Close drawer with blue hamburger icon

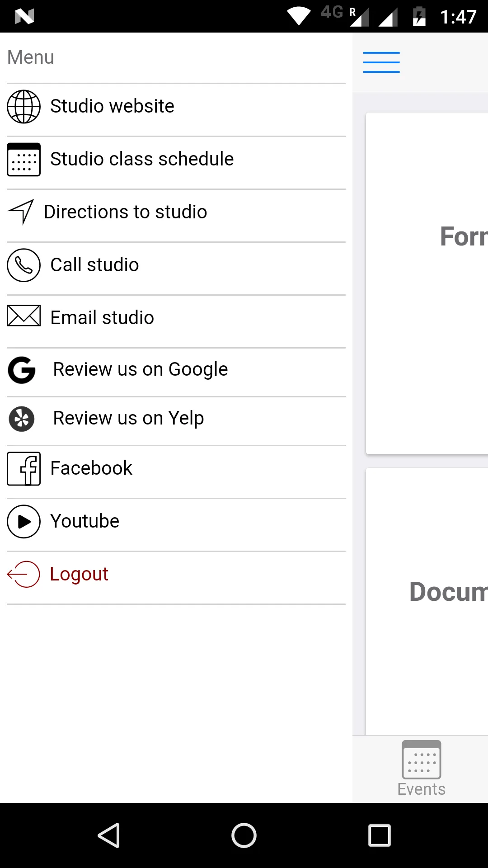tap(381, 62)
